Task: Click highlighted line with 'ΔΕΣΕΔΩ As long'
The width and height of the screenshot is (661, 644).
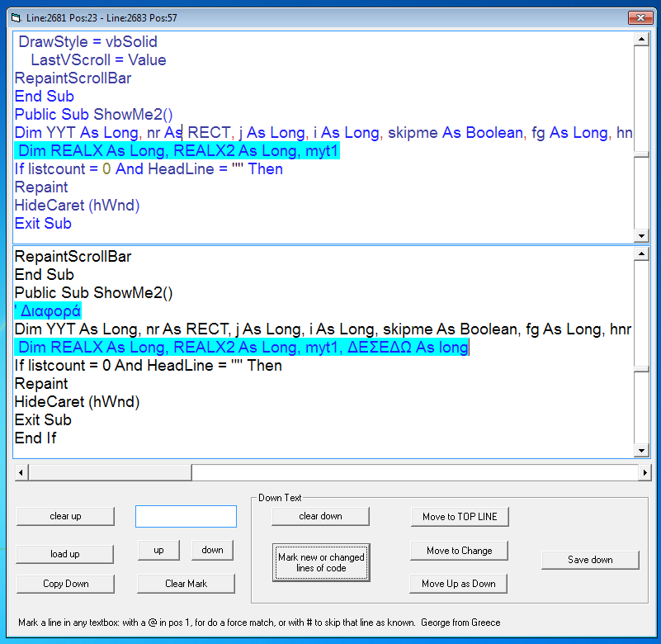Action: click(242, 347)
